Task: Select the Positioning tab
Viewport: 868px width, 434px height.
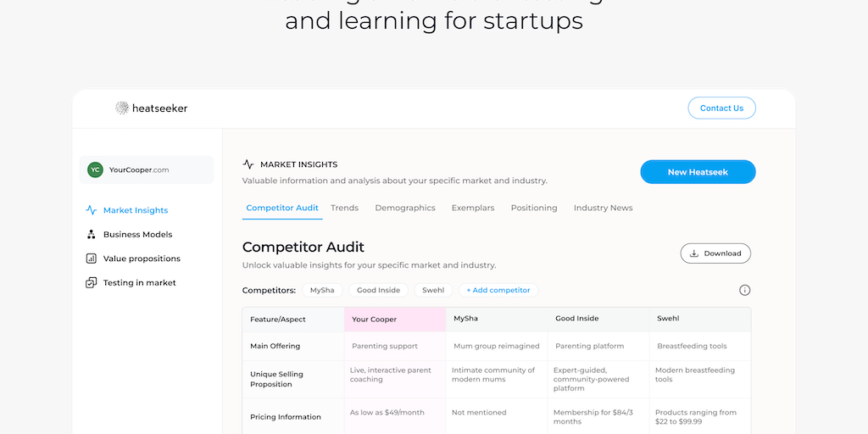Action: (x=534, y=208)
